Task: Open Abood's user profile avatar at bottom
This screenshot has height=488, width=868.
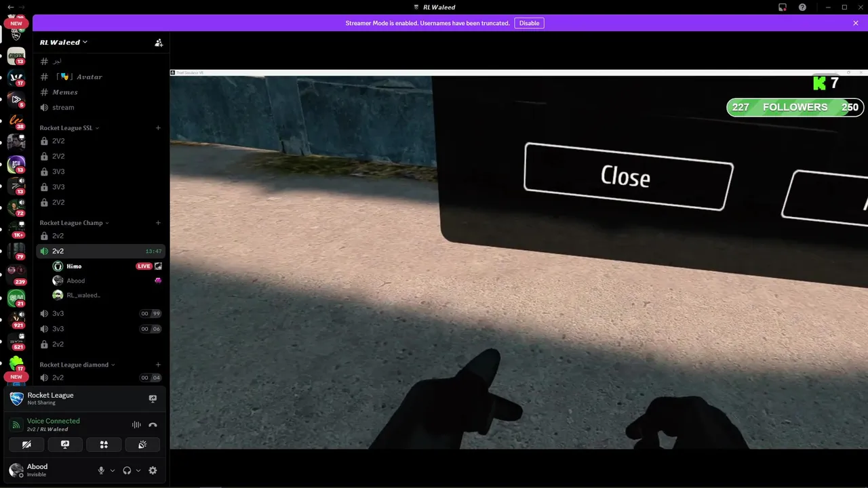Action: 16,470
